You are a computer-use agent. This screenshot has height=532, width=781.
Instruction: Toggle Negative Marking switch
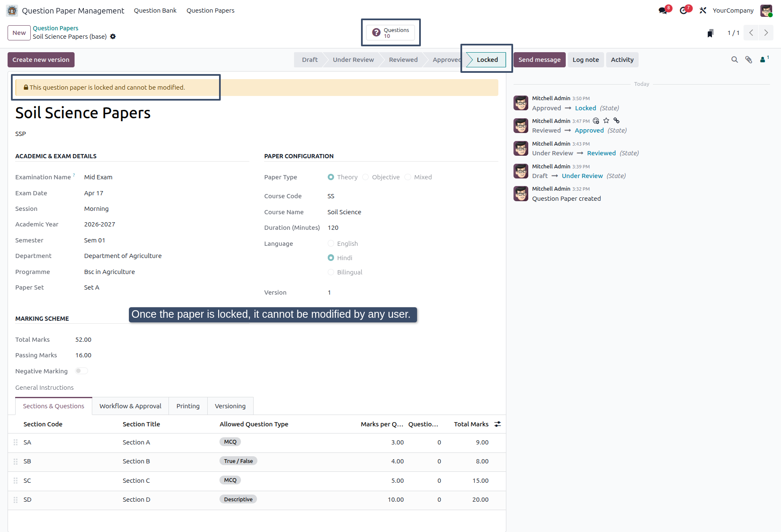click(x=81, y=371)
